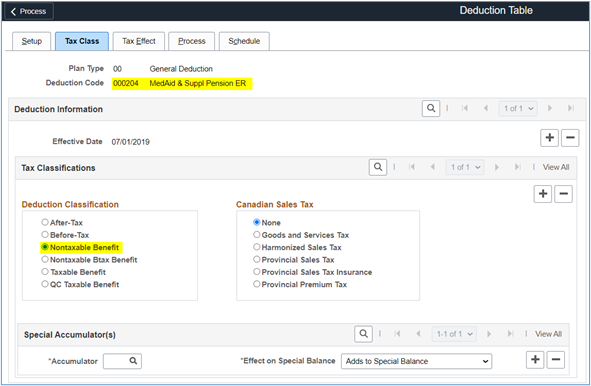Select the After-Tax deduction classification

[45, 222]
